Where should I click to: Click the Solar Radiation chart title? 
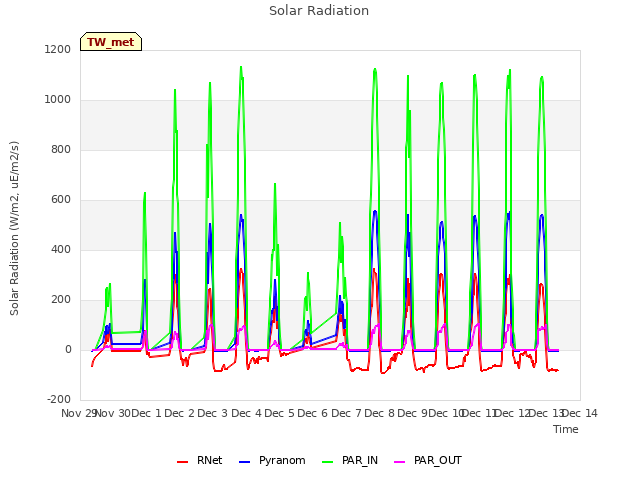[x=319, y=11]
